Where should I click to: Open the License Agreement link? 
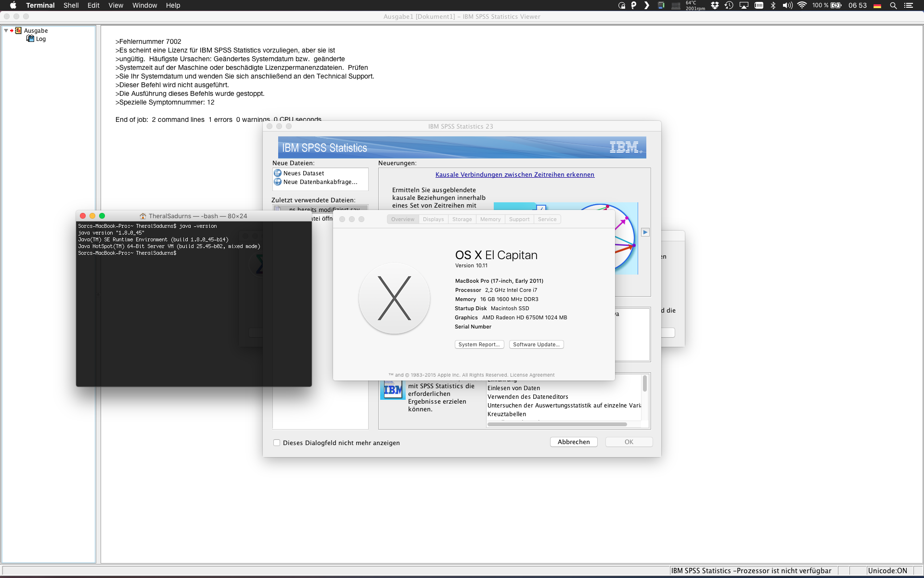[x=532, y=375]
